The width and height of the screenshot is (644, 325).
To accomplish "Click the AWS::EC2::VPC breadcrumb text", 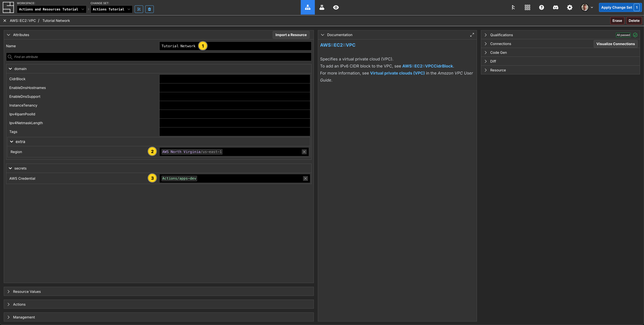I will [23, 21].
